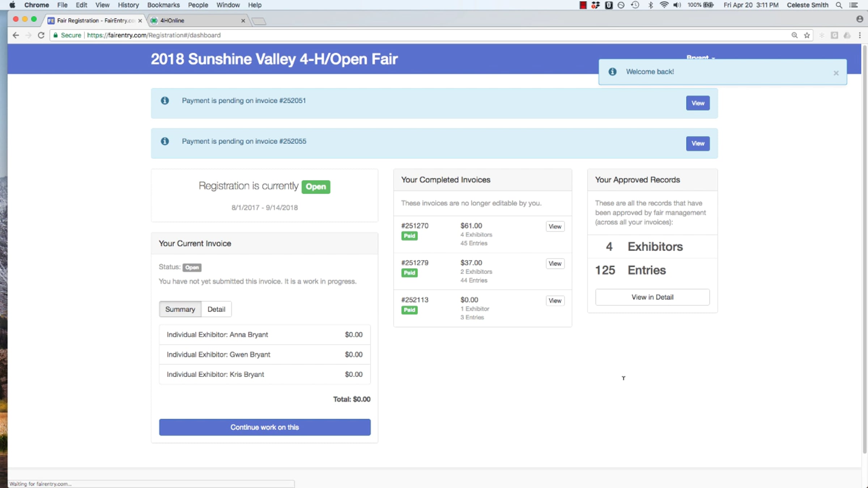Go back with browser back arrow
This screenshot has width=868, height=488.
click(x=16, y=35)
